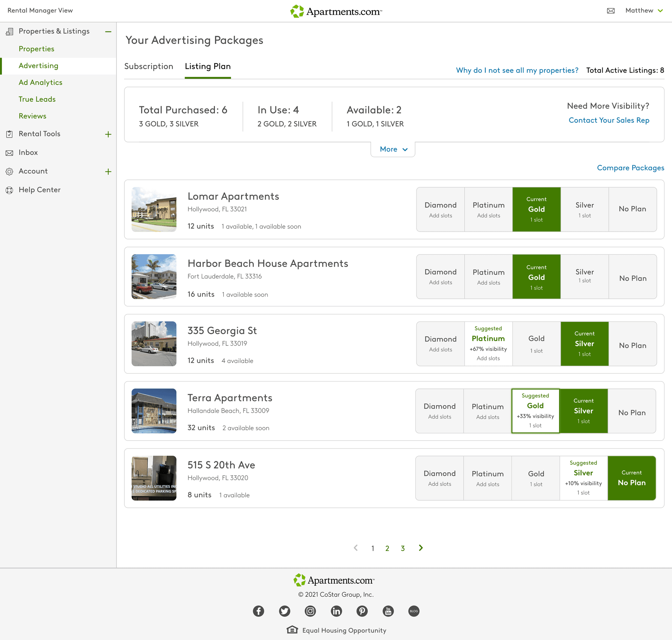
Task: Open the Twitter icon in footer
Action: pyautogui.click(x=284, y=611)
